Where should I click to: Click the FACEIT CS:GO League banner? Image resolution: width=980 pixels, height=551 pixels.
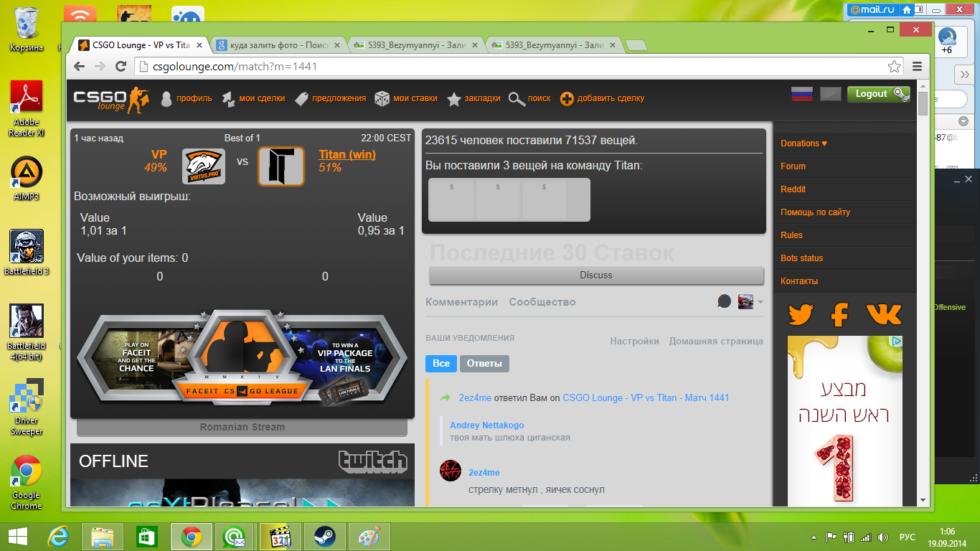tap(242, 357)
